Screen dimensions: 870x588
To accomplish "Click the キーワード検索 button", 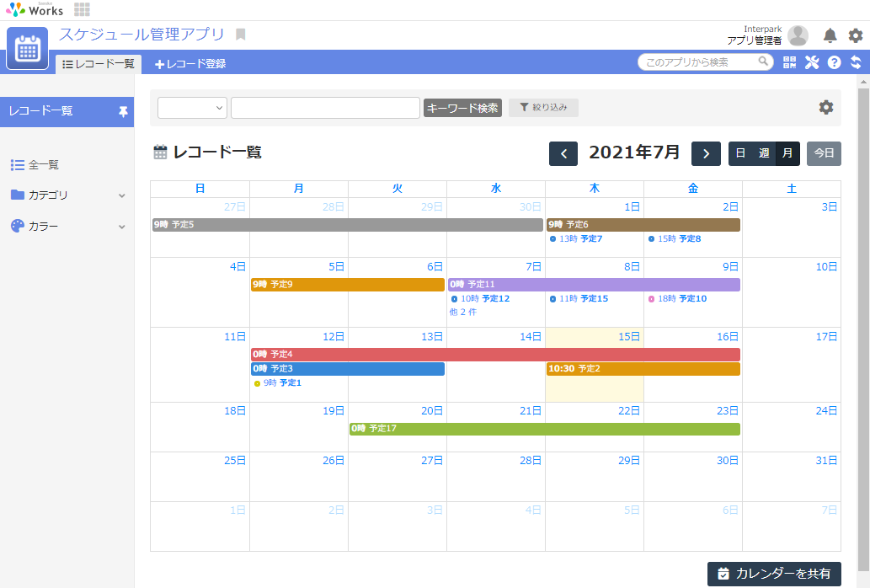I will coord(462,108).
